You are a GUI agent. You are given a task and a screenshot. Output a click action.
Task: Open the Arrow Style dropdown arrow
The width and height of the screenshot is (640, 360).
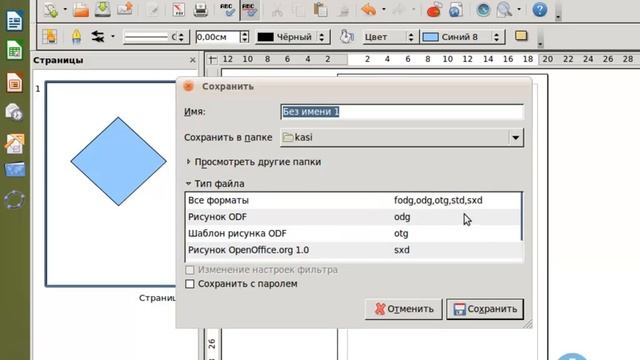[x=113, y=37]
